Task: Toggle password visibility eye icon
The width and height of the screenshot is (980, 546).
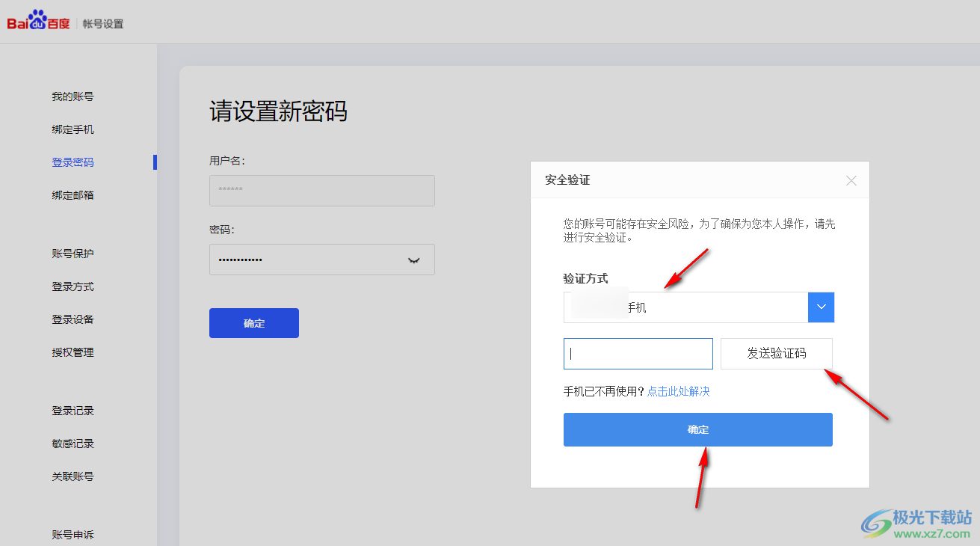Action: pyautogui.click(x=413, y=260)
